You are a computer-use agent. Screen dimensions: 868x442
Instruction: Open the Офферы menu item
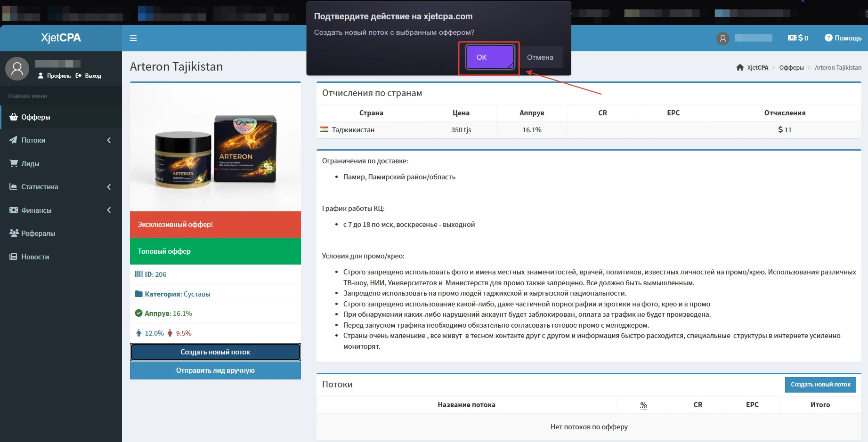[61, 117]
